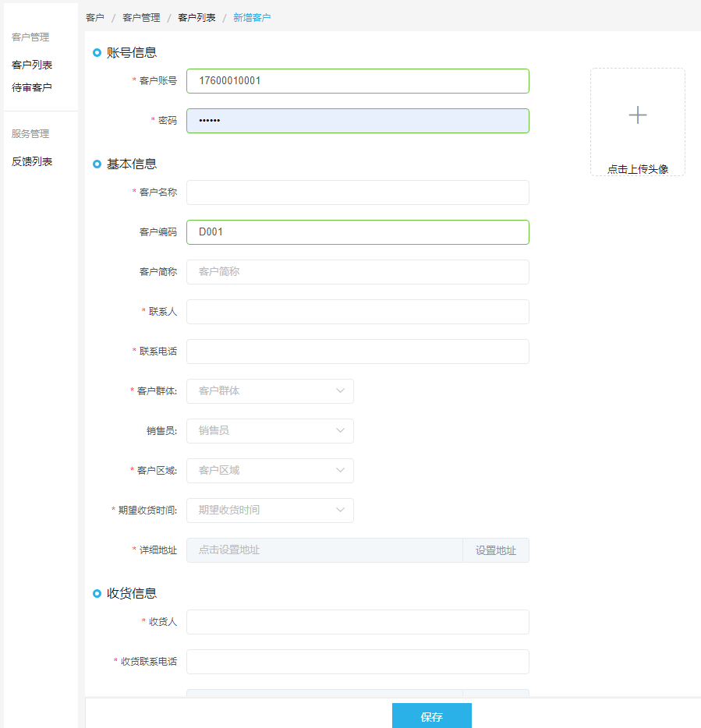Image resolution: width=701 pixels, height=728 pixels.
Task: Click the 基本信息 section heading
Action: [x=132, y=164]
